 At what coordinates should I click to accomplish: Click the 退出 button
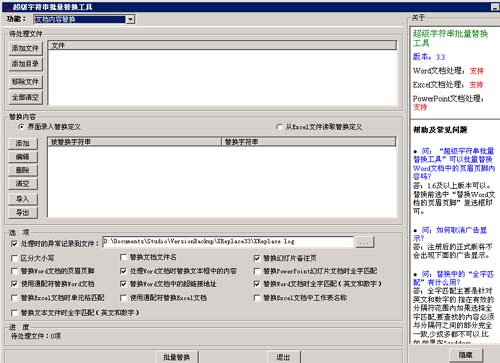(283, 357)
